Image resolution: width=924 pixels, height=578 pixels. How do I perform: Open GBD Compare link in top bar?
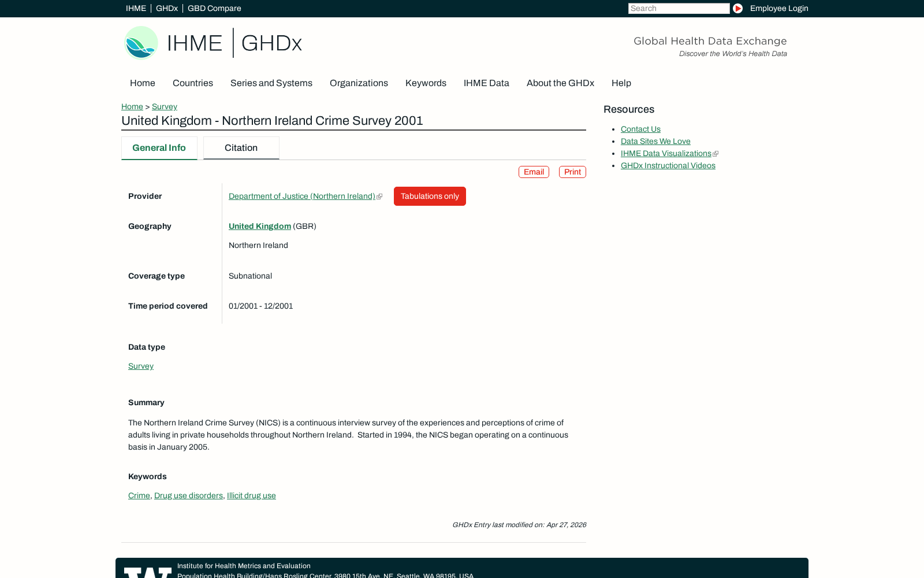(x=214, y=8)
